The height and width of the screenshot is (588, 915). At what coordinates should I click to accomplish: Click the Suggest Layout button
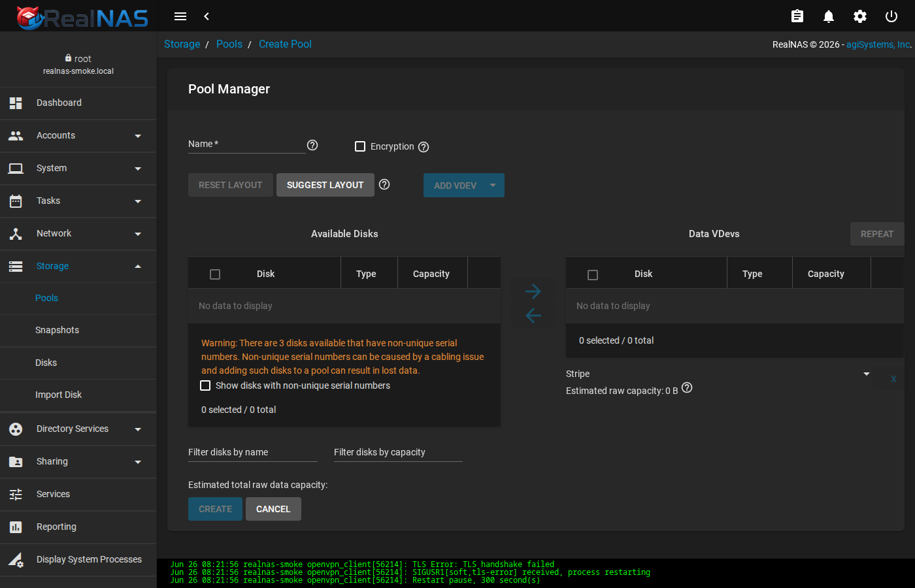(x=325, y=185)
